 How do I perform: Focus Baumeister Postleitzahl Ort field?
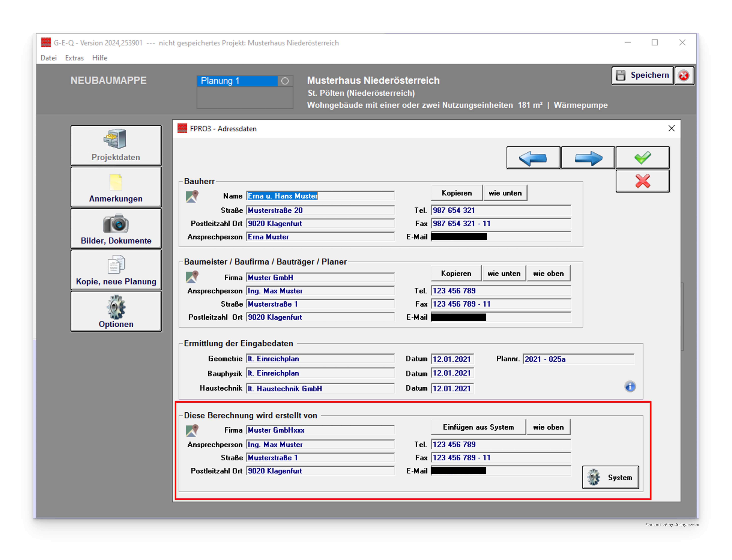[320, 317]
